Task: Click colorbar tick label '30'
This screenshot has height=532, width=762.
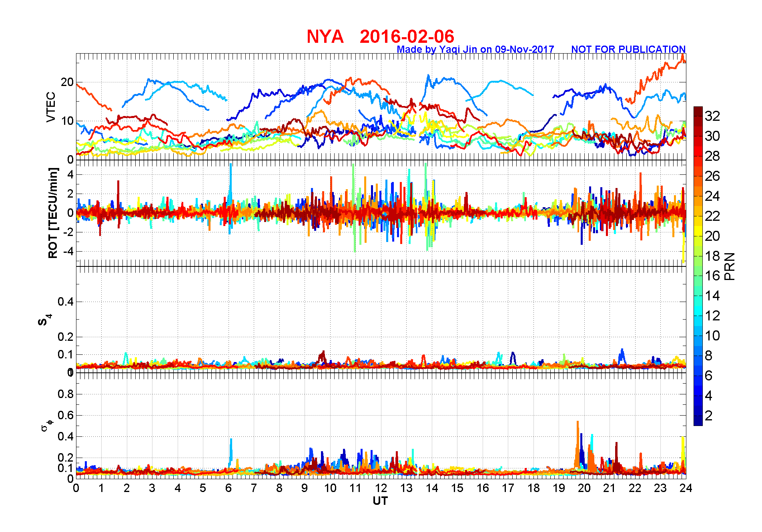Action: pyautogui.click(x=712, y=136)
